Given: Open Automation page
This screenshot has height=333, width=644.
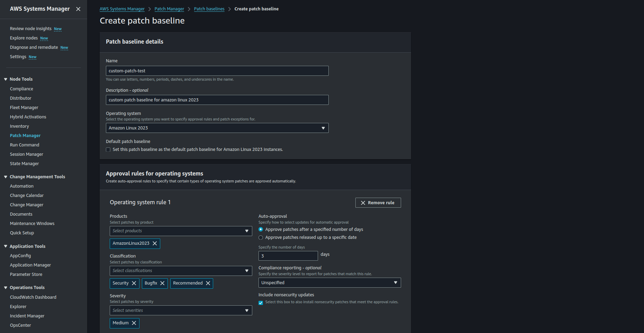Looking at the screenshot, I should (x=21, y=186).
